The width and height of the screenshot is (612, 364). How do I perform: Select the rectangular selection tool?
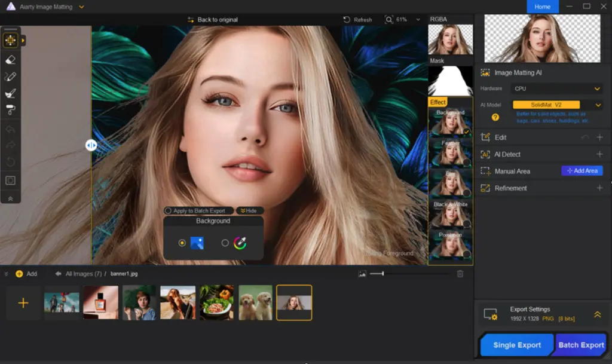coord(10,180)
